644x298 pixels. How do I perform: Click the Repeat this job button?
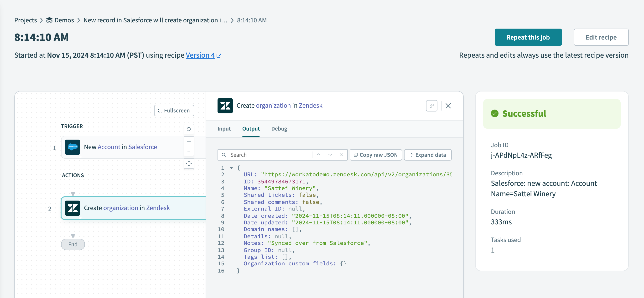[x=528, y=37]
